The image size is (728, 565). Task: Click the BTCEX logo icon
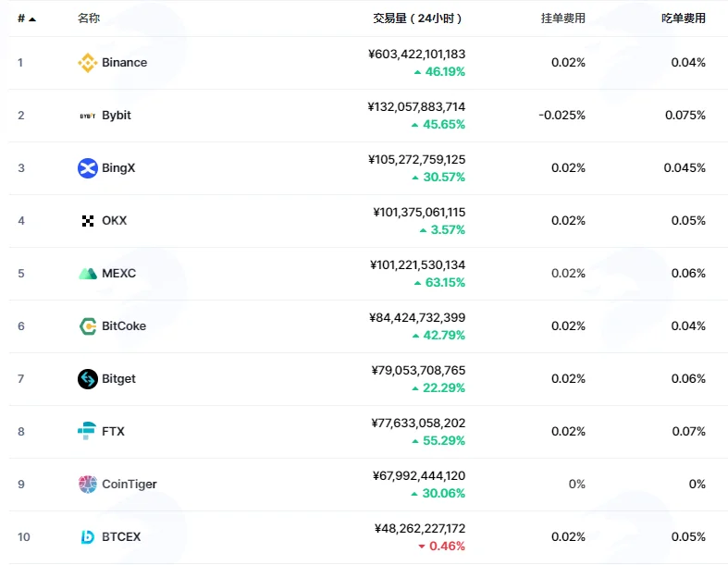click(x=87, y=537)
